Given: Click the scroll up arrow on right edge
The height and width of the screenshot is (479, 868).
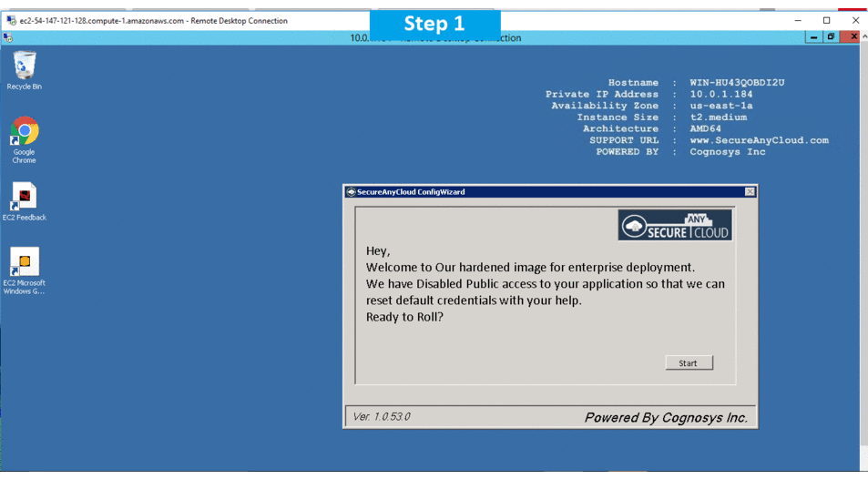Looking at the screenshot, I should coord(864,37).
